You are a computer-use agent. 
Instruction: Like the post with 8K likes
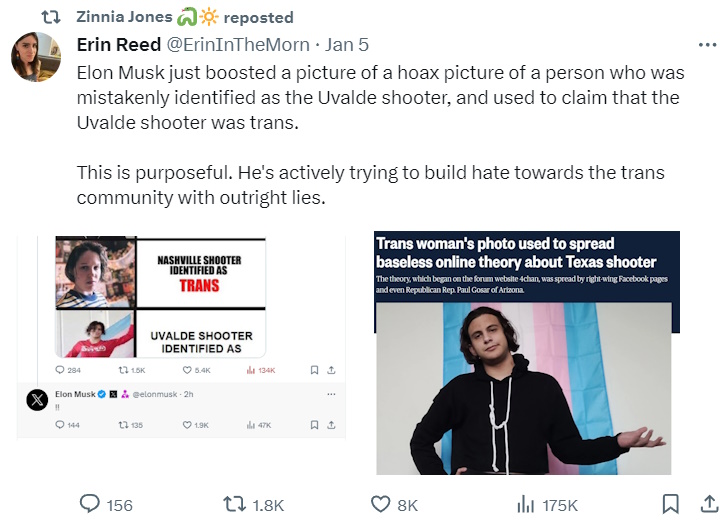tap(380, 504)
